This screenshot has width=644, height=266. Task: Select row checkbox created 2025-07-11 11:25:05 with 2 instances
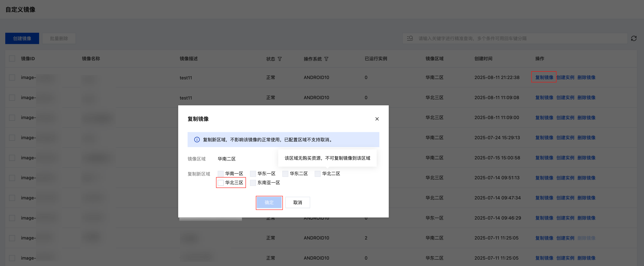pyautogui.click(x=12, y=238)
